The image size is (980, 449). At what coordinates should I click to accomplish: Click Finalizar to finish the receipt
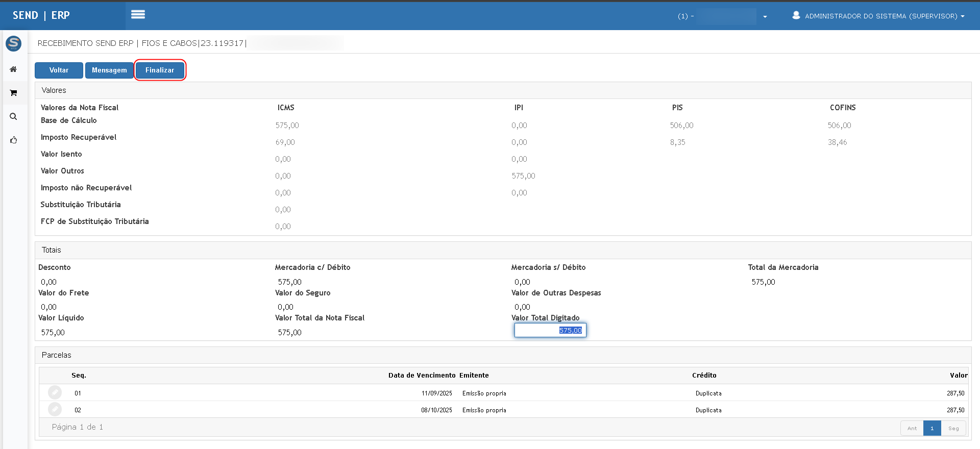click(160, 70)
